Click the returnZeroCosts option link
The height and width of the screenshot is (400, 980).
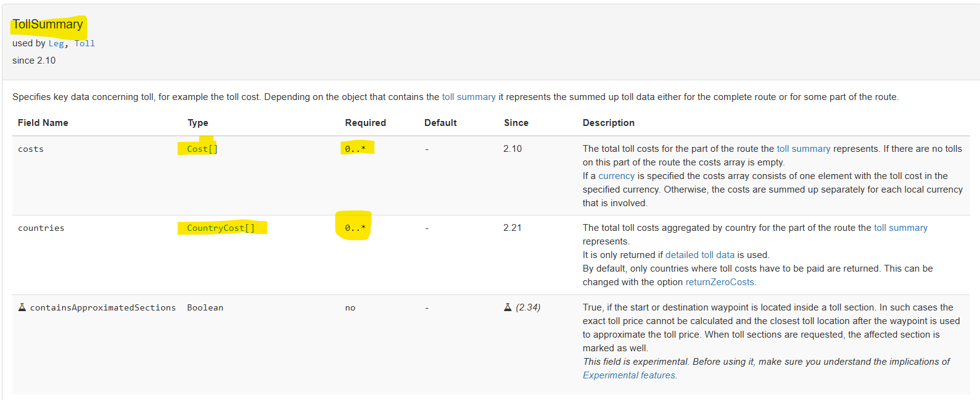(720, 282)
